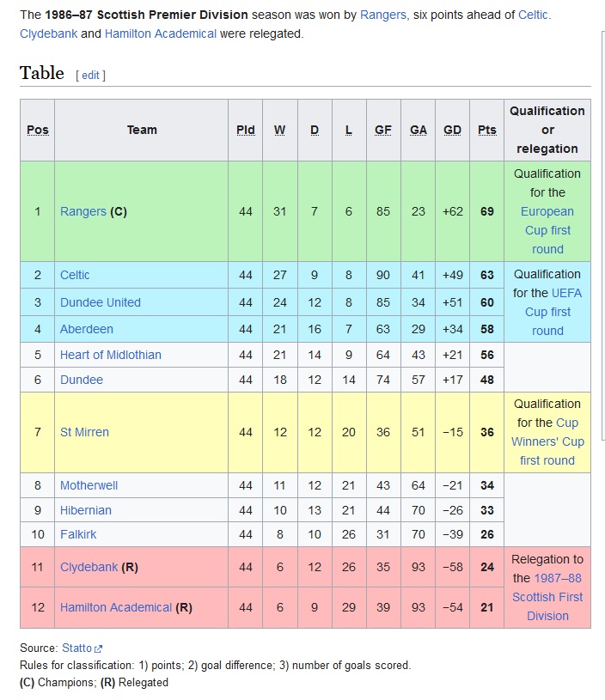The width and height of the screenshot is (605, 700).
Task: Select Hibernian in ninth place
Action: (85, 509)
